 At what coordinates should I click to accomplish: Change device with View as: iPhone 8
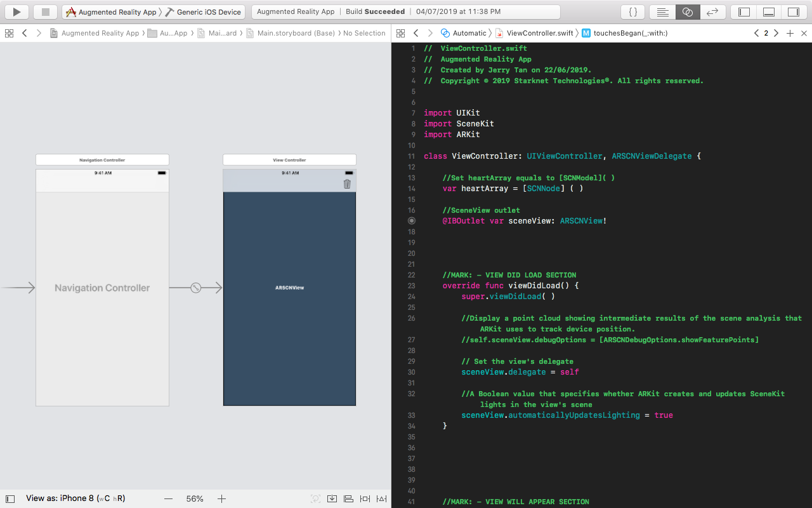75,499
